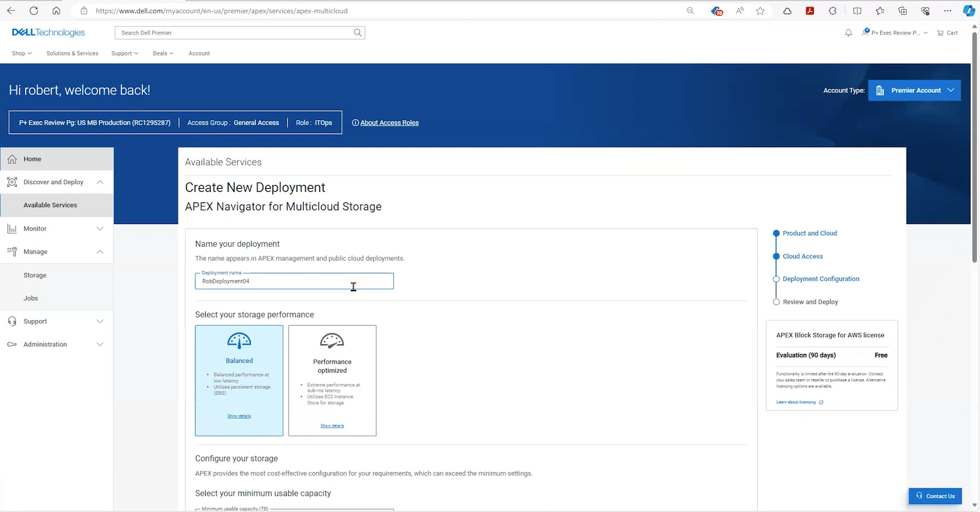This screenshot has width=980, height=512.
Task: Show details for Performance optimized option
Action: pyautogui.click(x=332, y=426)
